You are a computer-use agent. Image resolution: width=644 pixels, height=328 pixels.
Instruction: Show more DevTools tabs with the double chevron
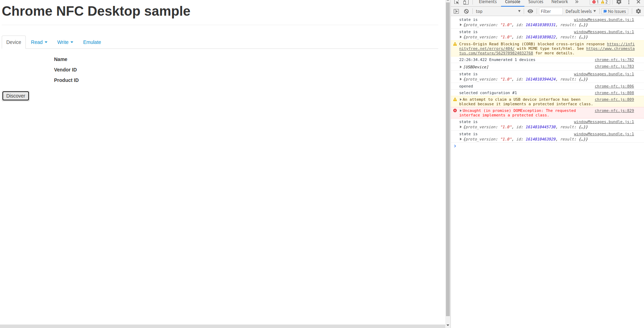click(577, 2)
